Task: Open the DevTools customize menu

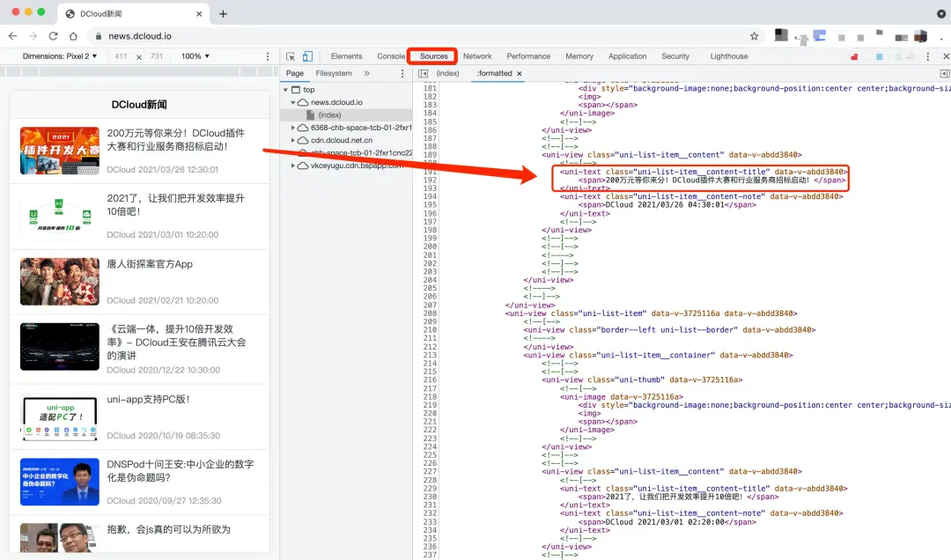Action: pyautogui.click(x=927, y=56)
